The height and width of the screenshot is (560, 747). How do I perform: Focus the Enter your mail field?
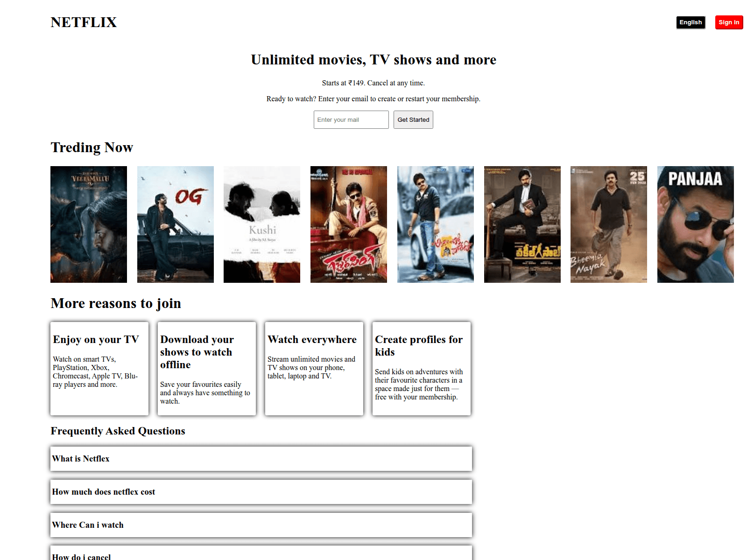[351, 119]
